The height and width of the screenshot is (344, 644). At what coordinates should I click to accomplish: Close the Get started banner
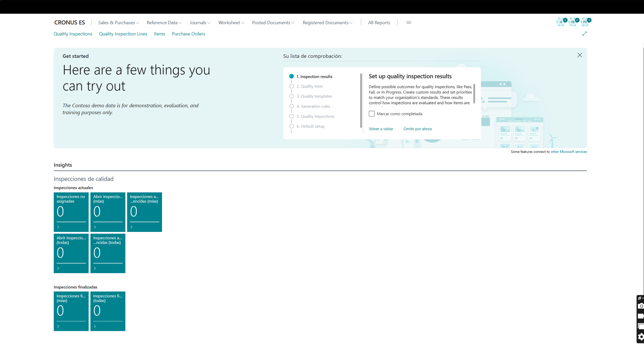pos(580,55)
